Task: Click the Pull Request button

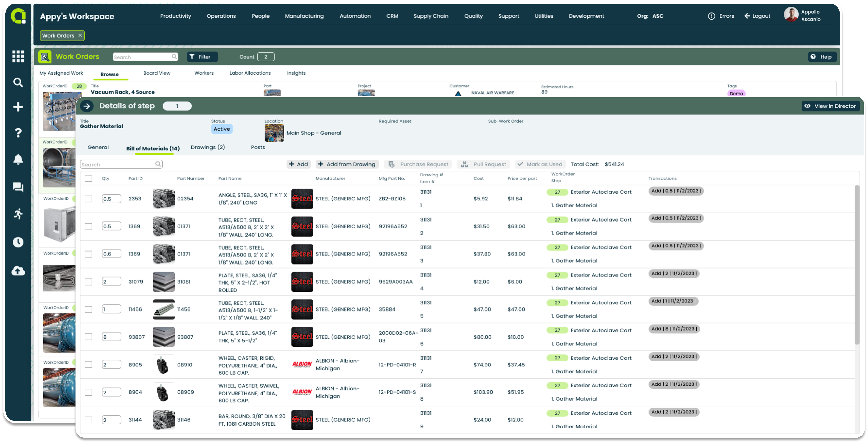Action: tap(483, 164)
